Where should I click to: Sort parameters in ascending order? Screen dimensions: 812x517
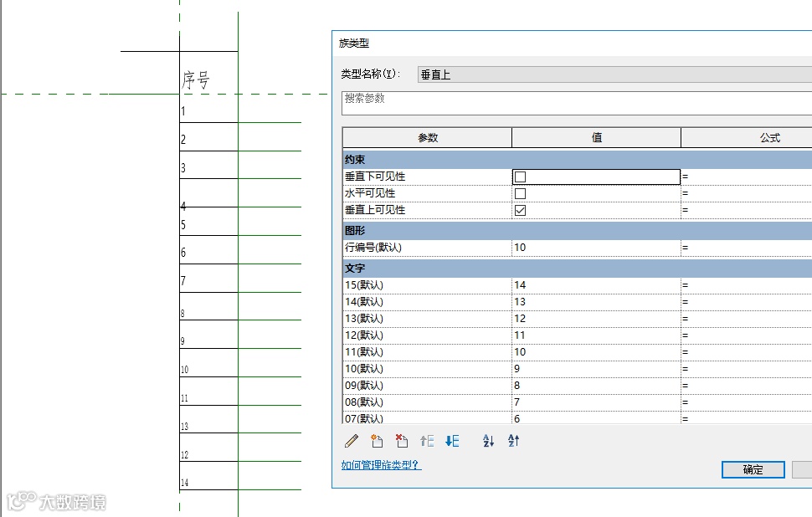[x=488, y=441]
